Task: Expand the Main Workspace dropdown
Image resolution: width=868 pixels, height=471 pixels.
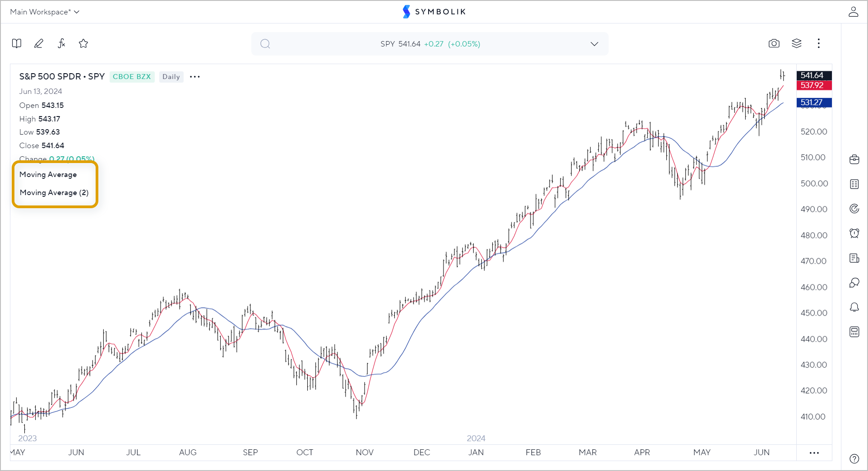Action: (45, 12)
